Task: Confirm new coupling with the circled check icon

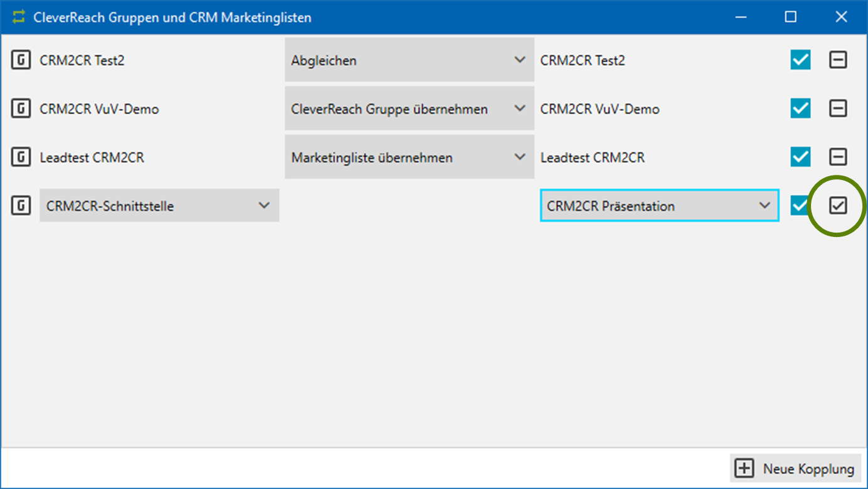Action: pyautogui.click(x=838, y=206)
